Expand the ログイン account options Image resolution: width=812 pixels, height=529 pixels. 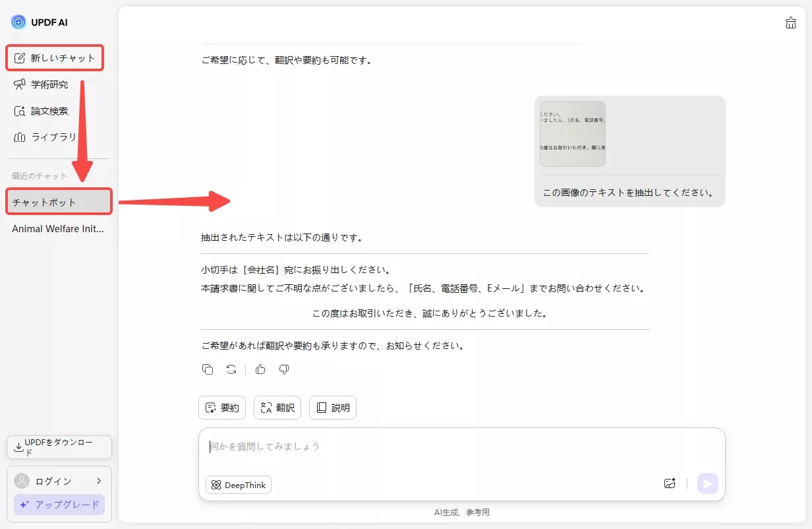59,481
